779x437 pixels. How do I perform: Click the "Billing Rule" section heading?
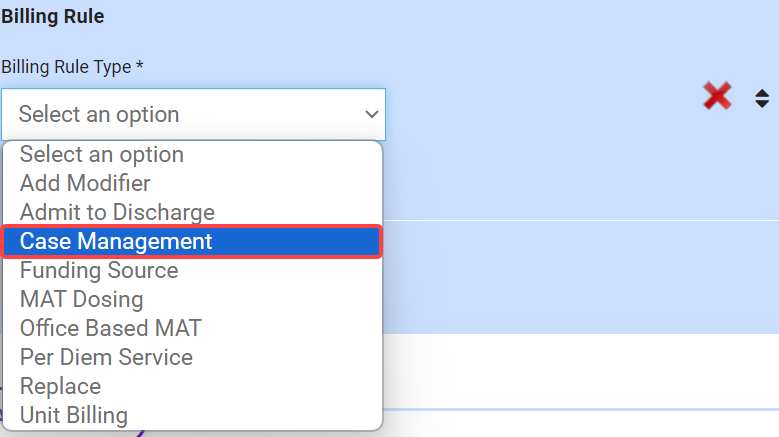pos(52,16)
